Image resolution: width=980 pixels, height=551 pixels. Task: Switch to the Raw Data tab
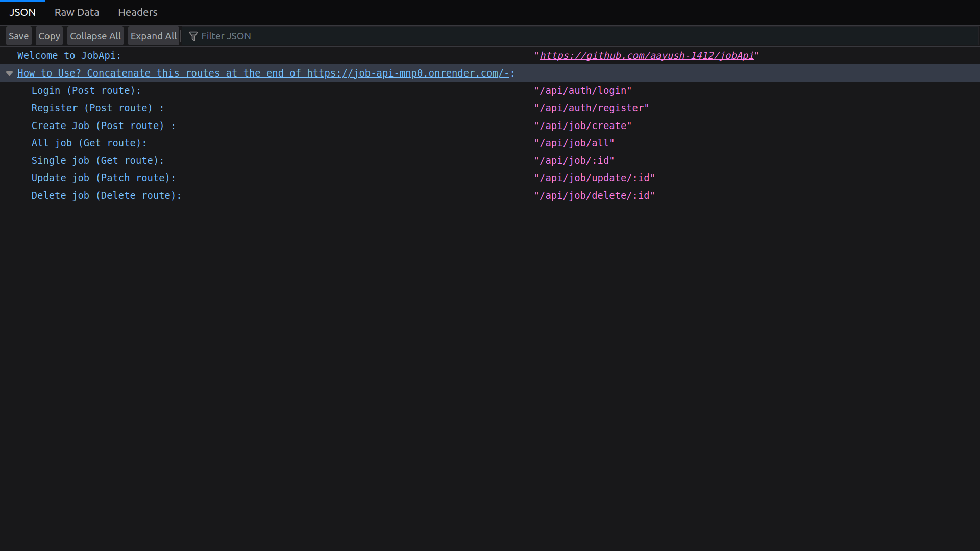point(77,12)
